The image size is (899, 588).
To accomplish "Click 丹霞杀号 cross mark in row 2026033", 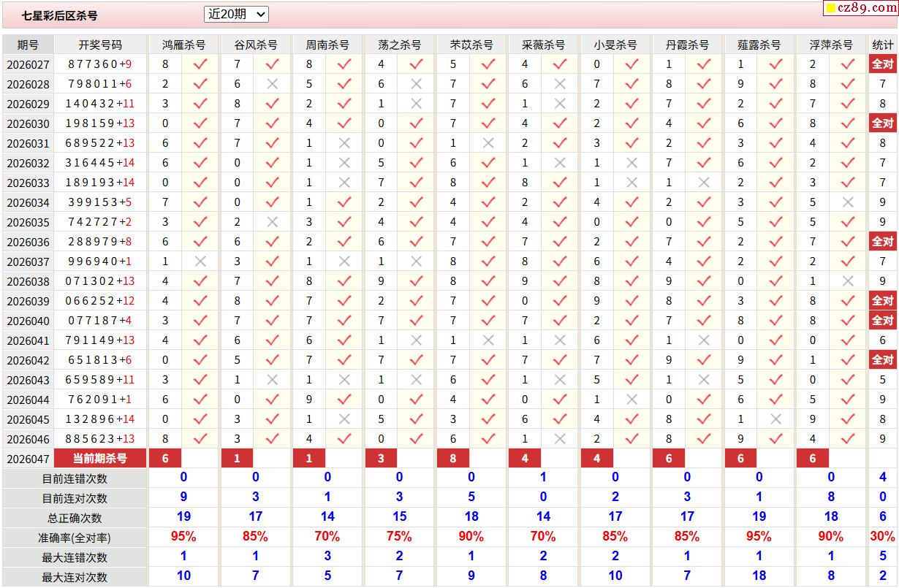I will coord(704,183).
